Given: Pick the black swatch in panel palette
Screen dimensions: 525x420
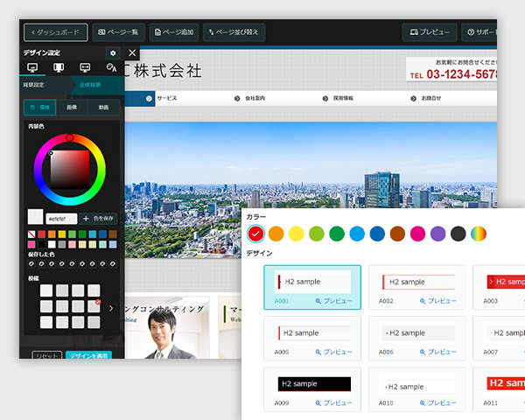Looking at the screenshot, I should (41, 244).
